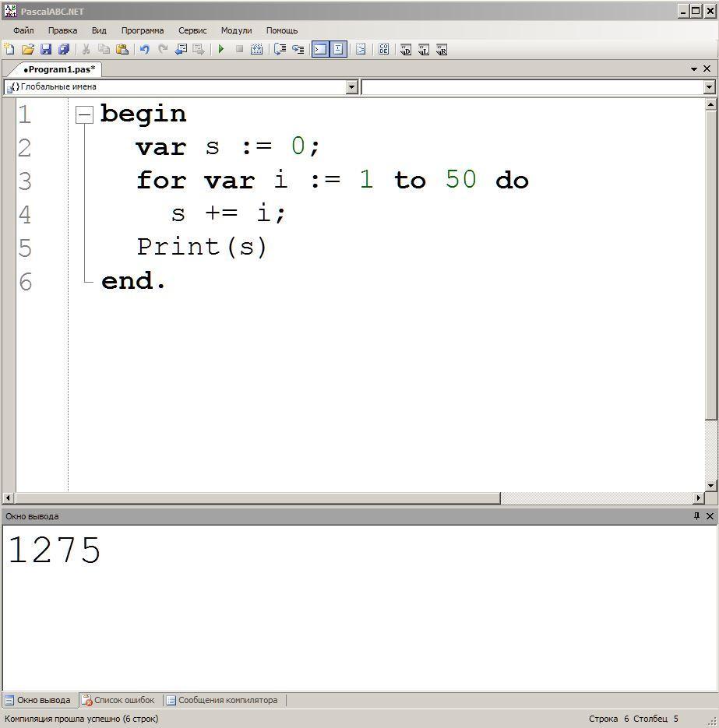
Task: Pin the output window panel
Action: [x=696, y=515]
